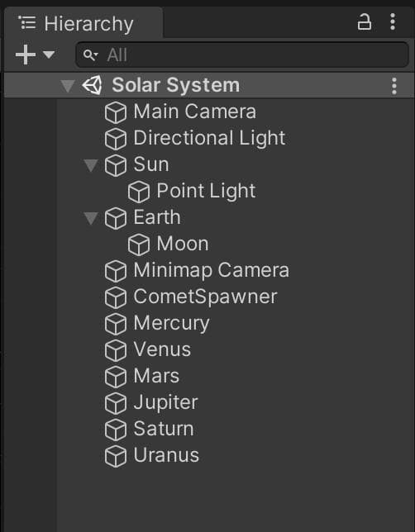The image size is (415, 532).
Task: Click the Mercury cube icon
Action: point(116,325)
